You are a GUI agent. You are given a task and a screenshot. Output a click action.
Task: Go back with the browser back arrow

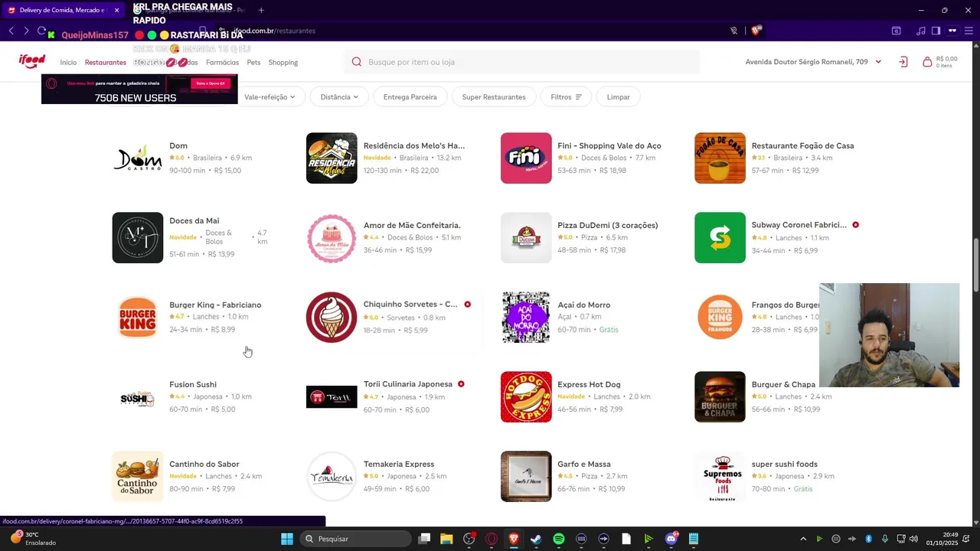click(x=11, y=31)
